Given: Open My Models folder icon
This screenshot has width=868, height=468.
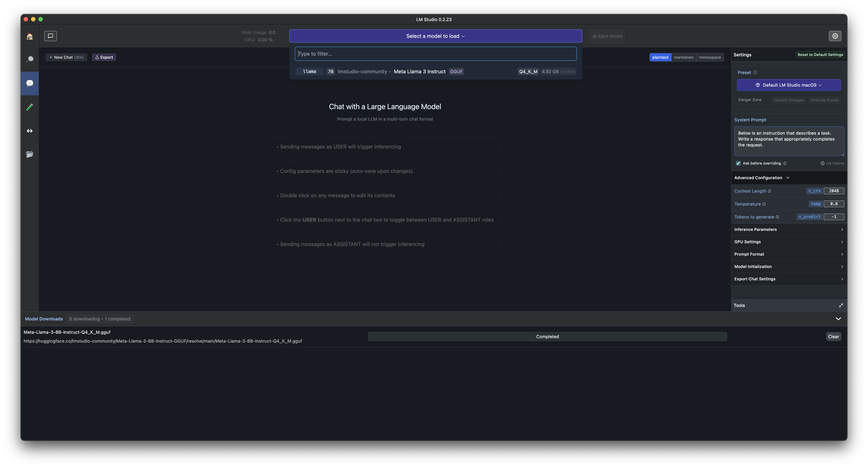Looking at the screenshot, I should click(x=30, y=154).
